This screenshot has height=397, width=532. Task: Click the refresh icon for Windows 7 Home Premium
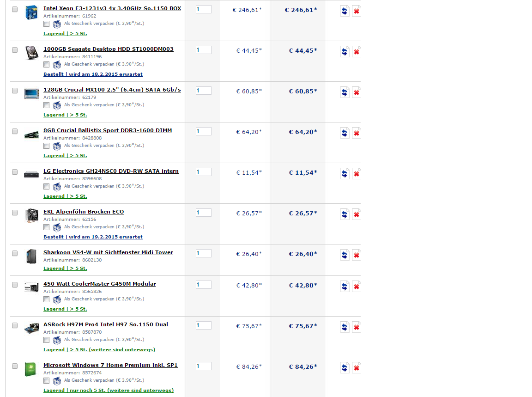[x=345, y=368]
